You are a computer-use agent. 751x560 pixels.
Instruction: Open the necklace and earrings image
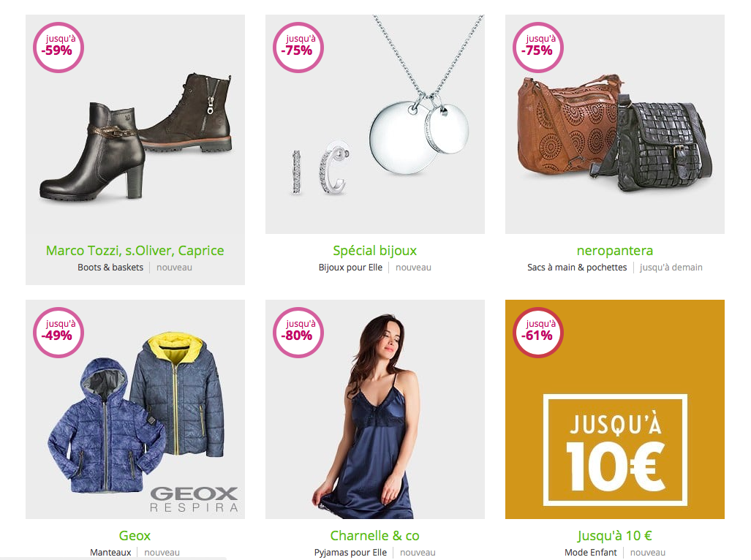(375, 124)
